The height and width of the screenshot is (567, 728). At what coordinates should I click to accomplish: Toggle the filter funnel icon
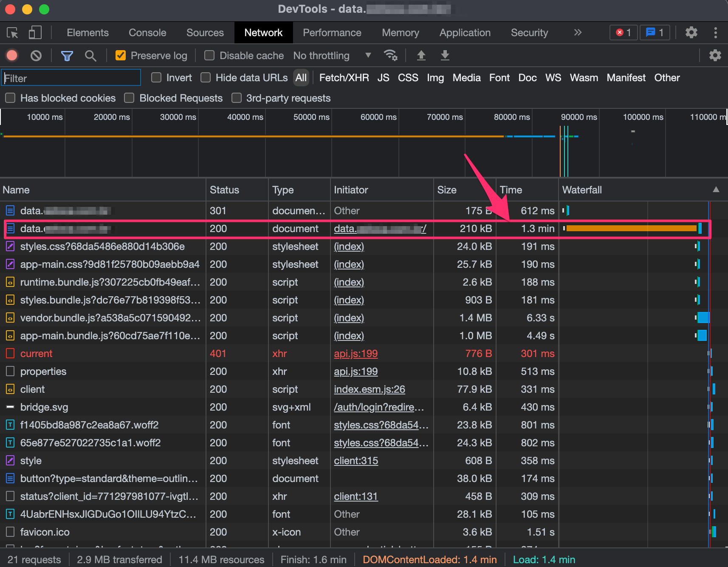[x=67, y=56]
